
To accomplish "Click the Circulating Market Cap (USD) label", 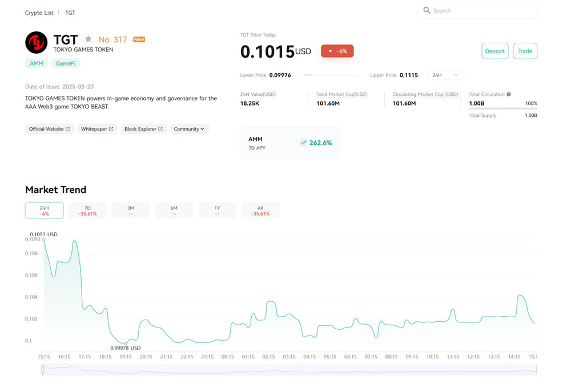I will (425, 94).
